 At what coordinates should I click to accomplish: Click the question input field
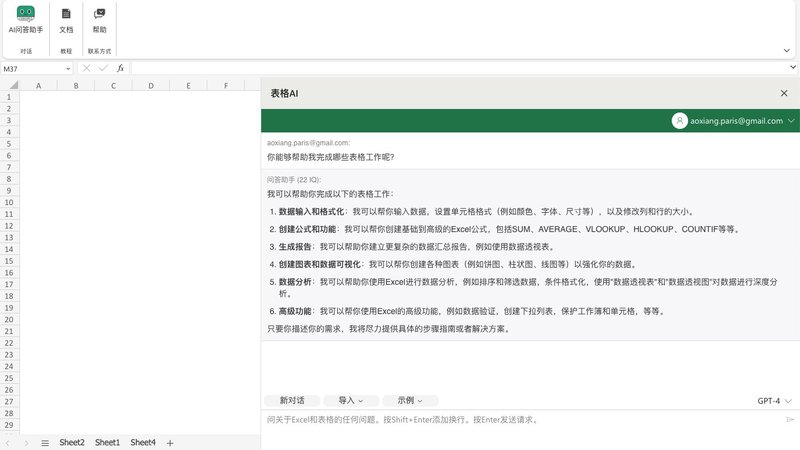pos(523,420)
